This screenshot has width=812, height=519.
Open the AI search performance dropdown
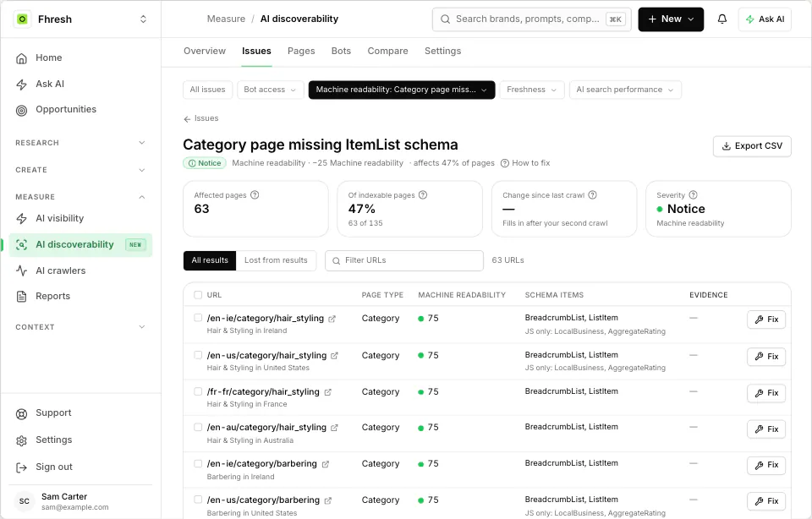[x=625, y=90]
